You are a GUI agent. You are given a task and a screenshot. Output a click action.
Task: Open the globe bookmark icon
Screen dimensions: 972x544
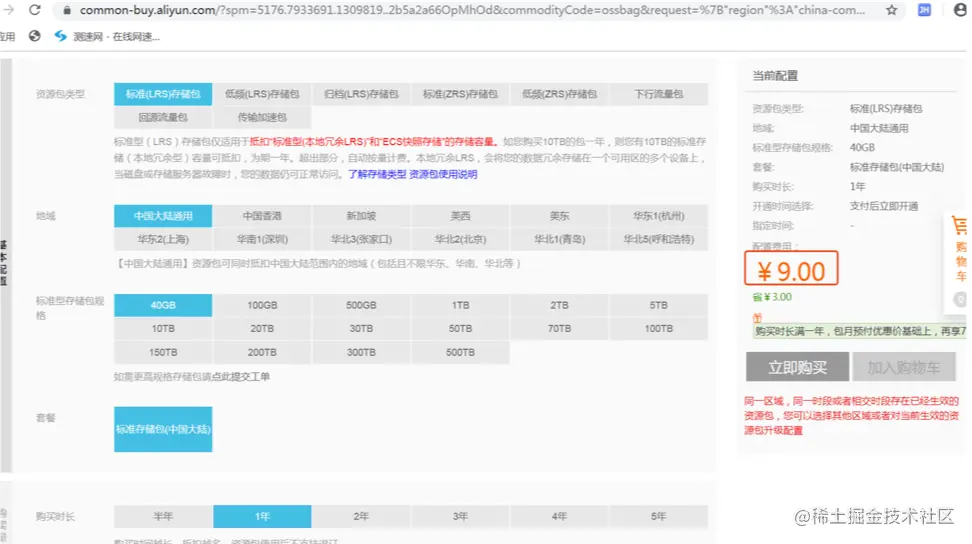point(35,36)
